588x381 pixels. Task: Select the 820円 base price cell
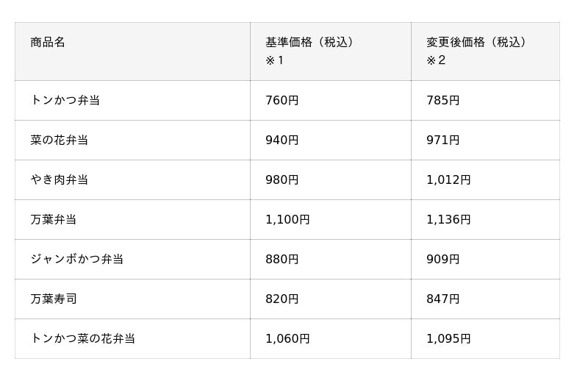coord(282,299)
